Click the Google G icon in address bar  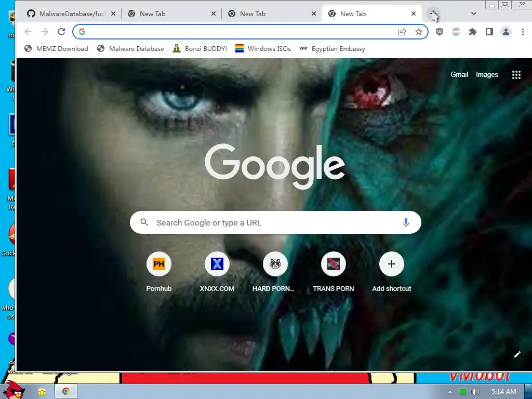coord(82,32)
